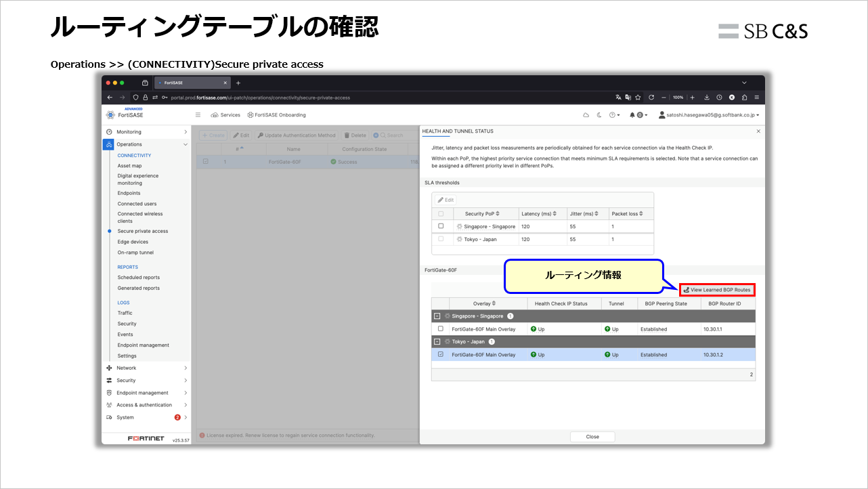
Task: Check the Singapore - Singapore SLA row checkbox
Action: [441, 226]
